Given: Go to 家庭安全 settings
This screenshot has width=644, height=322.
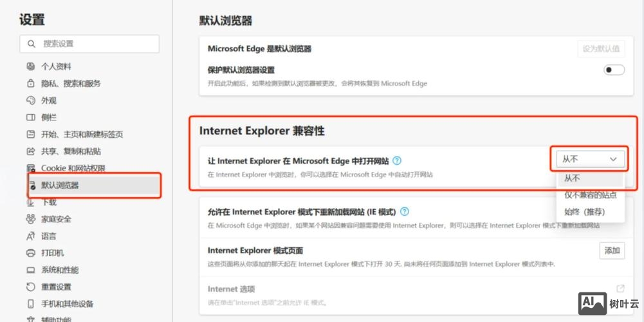Looking at the screenshot, I should [x=56, y=219].
